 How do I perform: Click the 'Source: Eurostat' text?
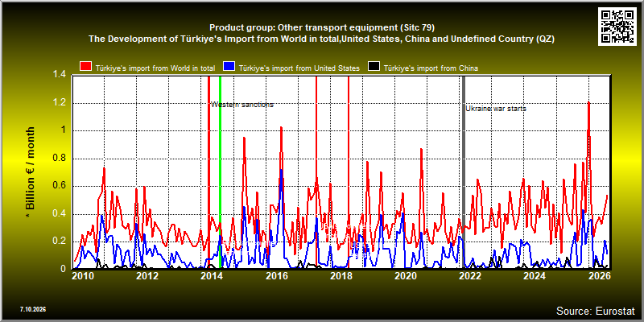coord(596,311)
